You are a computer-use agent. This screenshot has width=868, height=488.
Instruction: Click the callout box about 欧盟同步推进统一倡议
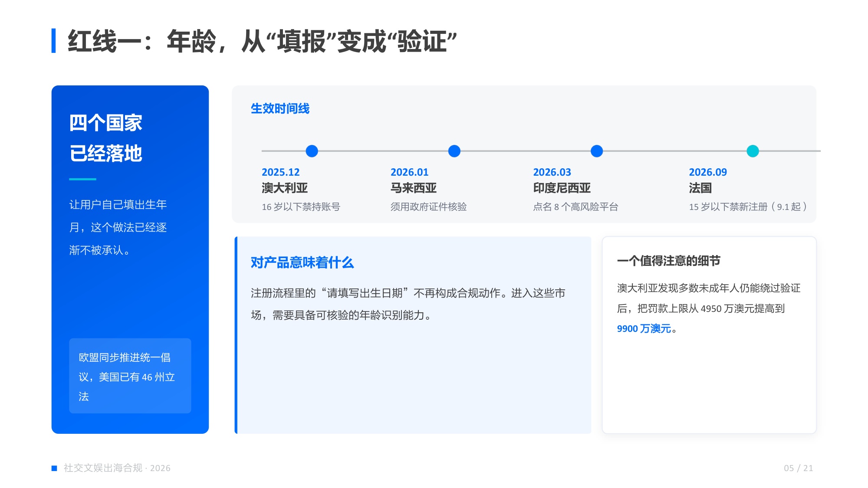coord(130,376)
